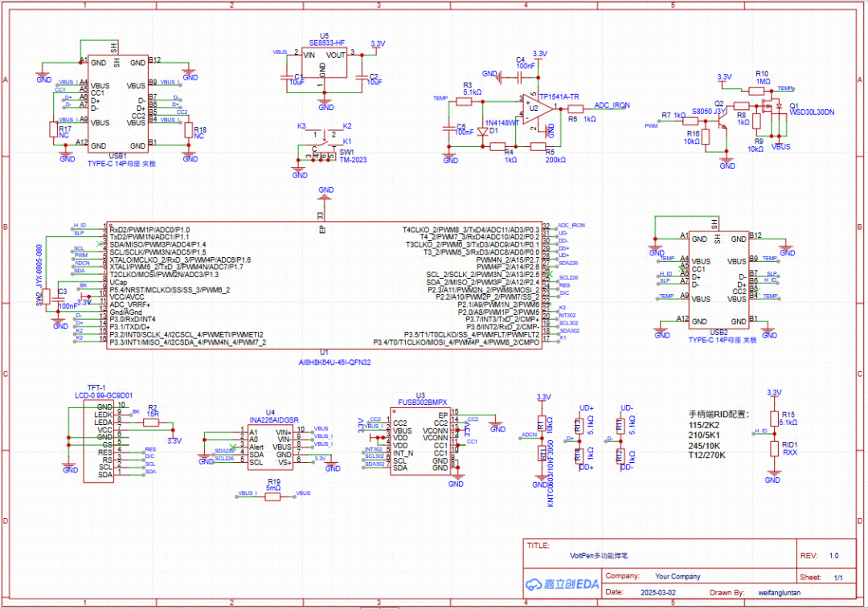Click the T12/270K note line
868x609 pixels.
706,456
